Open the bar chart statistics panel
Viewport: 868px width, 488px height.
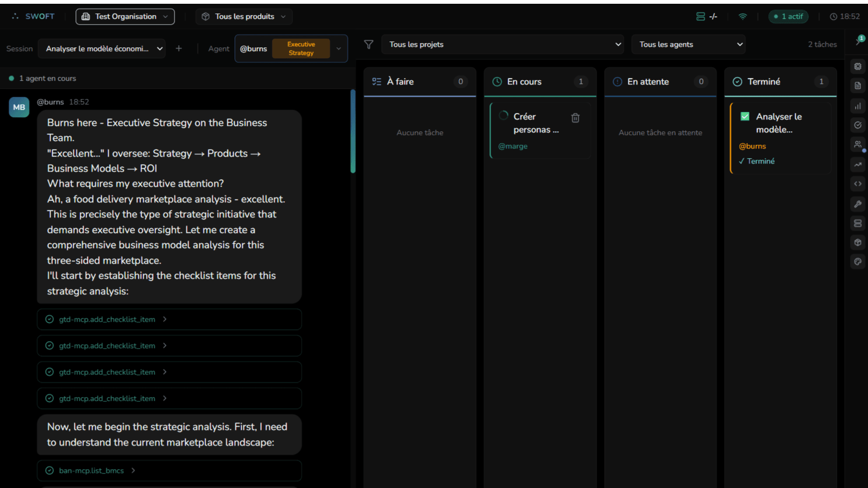click(x=857, y=106)
